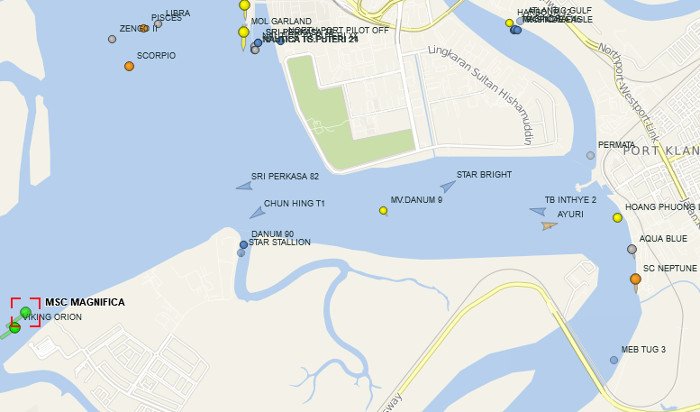Select the AYURI orange vessel arrow
The image size is (700, 412).
click(x=549, y=226)
